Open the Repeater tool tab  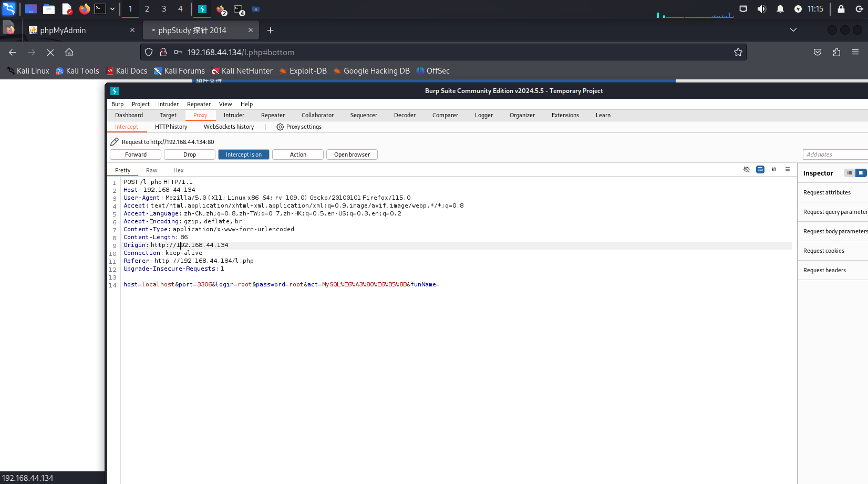[273, 115]
